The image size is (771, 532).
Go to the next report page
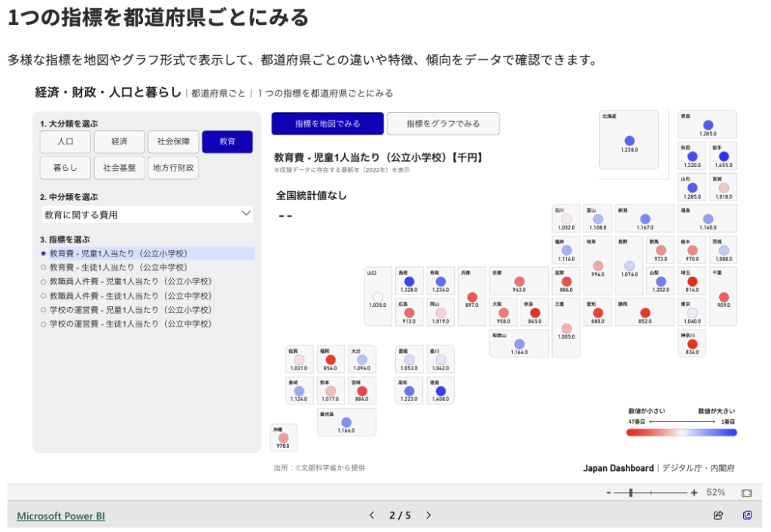(x=428, y=515)
